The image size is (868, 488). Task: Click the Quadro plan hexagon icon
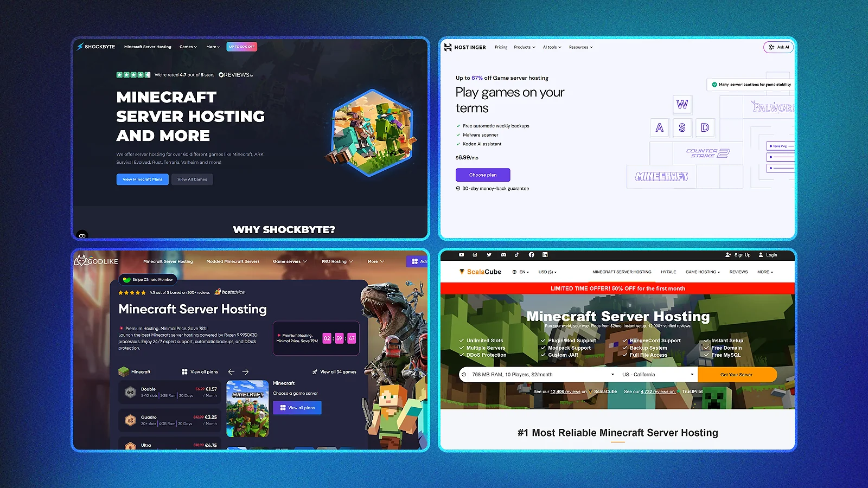point(130,420)
